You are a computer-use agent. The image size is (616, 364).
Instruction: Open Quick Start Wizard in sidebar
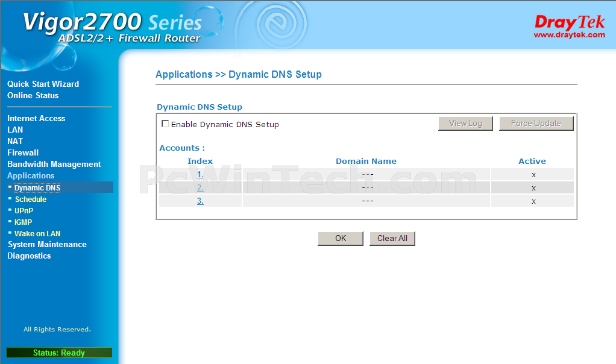click(43, 84)
